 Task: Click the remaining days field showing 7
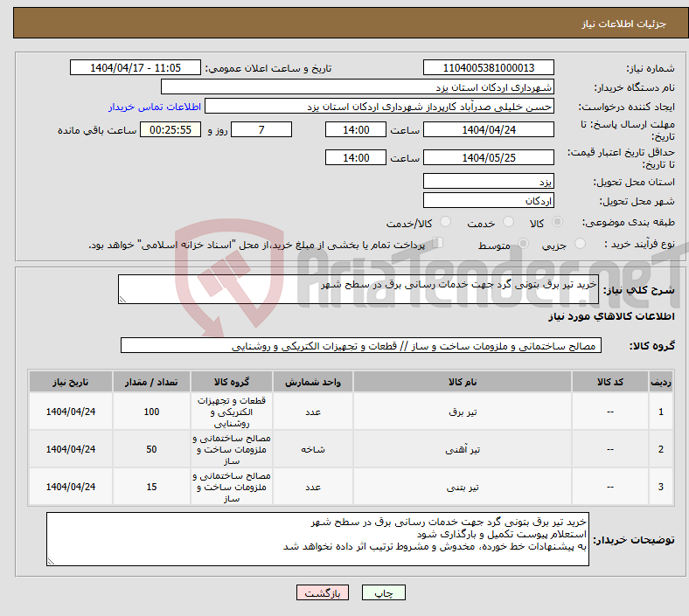(x=261, y=129)
